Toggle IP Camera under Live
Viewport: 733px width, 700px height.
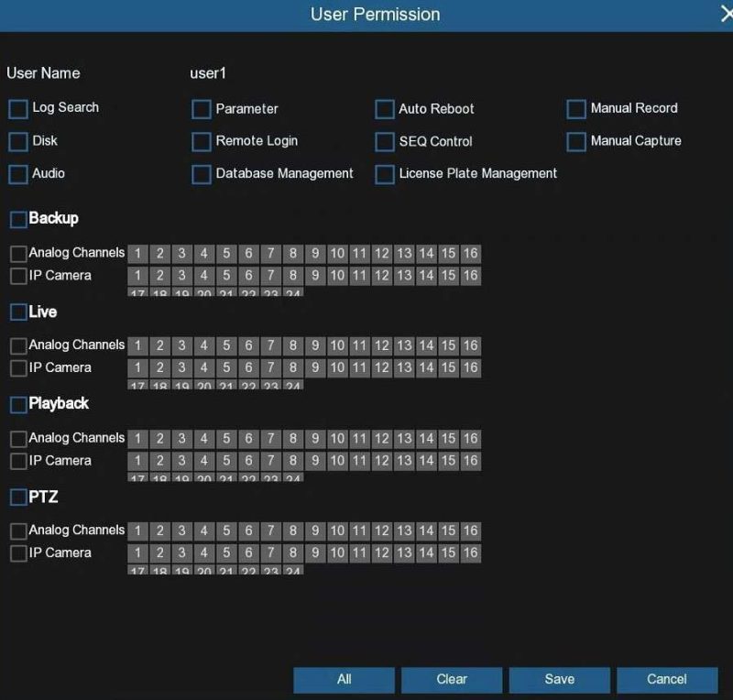coord(16,368)
